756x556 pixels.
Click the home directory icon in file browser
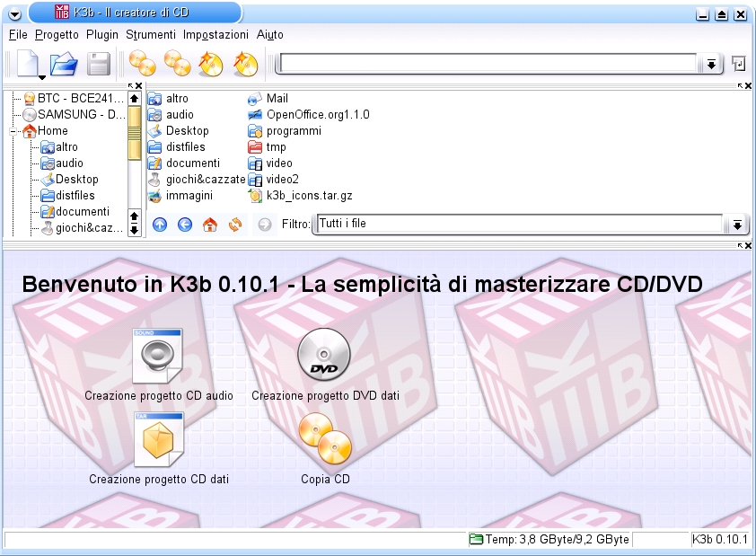point(210,225)
